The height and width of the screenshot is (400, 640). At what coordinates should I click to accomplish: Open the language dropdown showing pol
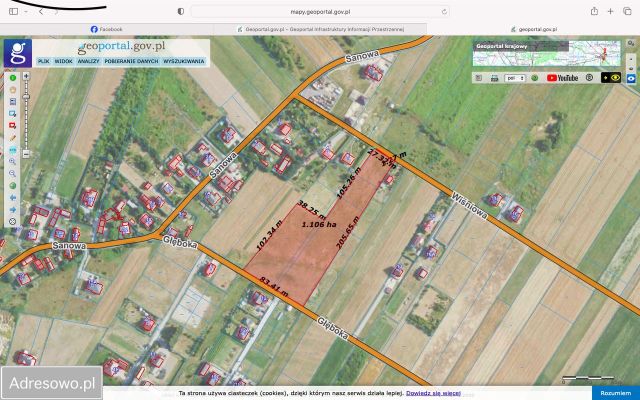515,78
